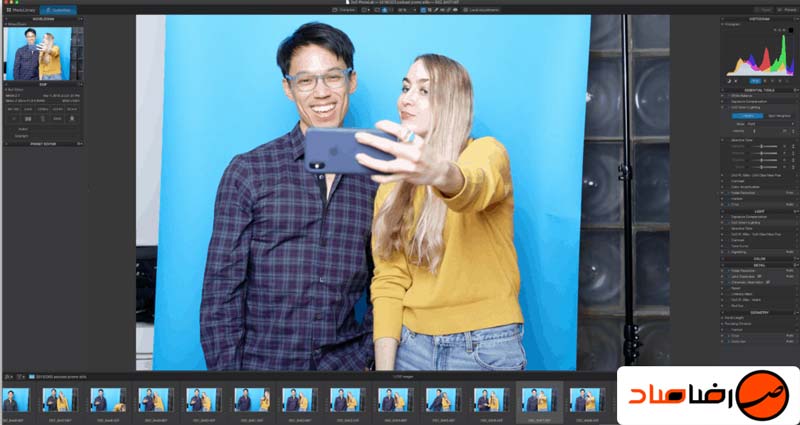Open the Smart Lighting Mode dropdown

tap(769, 124)
